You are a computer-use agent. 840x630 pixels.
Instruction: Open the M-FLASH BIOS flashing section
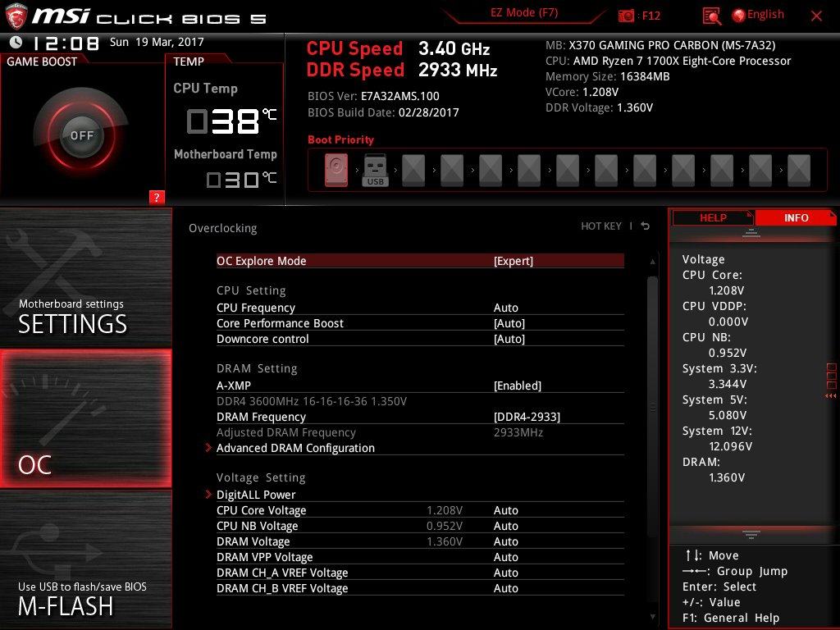[85, 560]
